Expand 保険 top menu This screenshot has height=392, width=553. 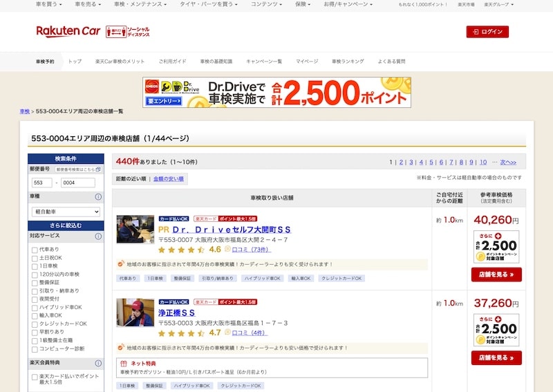click(303, 4)
